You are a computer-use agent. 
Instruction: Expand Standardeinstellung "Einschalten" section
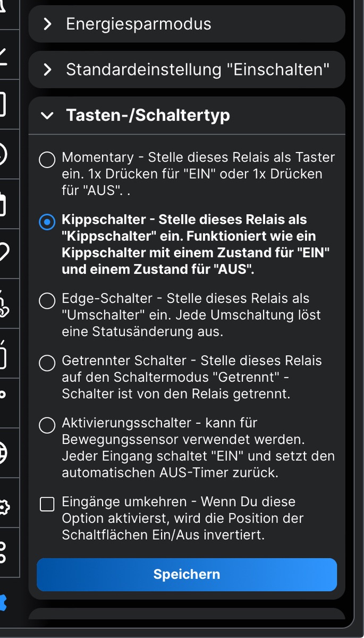187,70
